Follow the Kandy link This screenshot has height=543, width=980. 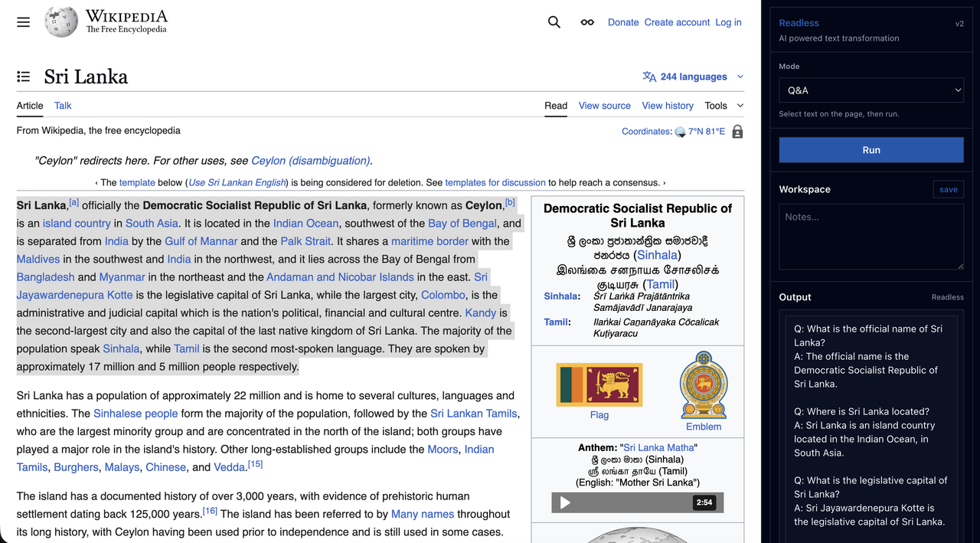click(x=481, y=313)
